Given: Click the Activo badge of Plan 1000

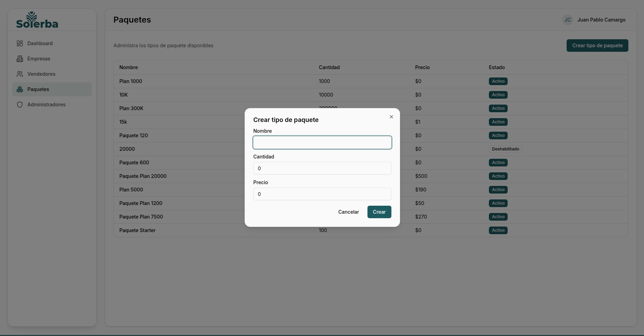Looking at the screenshot, I should 498,81.
